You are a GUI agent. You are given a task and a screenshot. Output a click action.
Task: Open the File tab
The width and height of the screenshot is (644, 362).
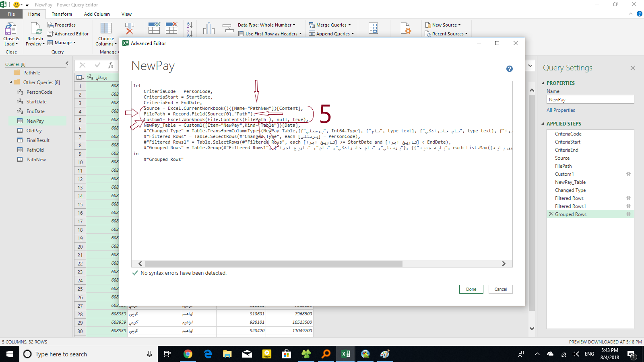tap(11, 14)
